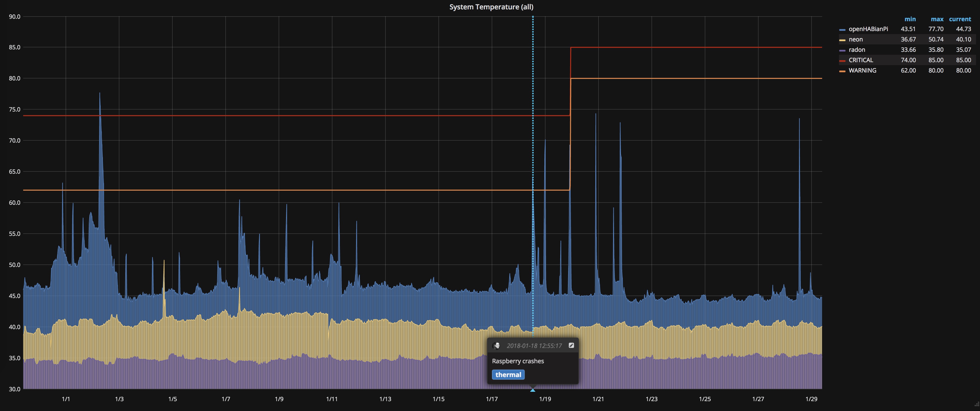
Task: Click the annotation author avatar
Action: click(x=496, y=346)
